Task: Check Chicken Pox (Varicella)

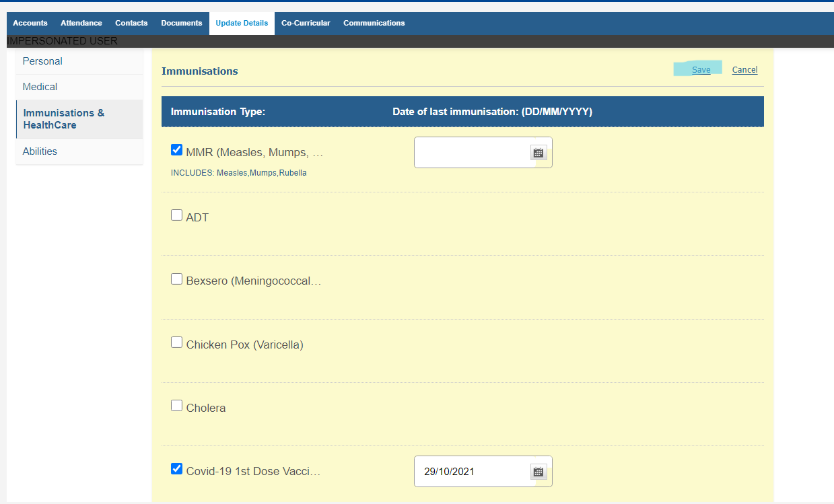Action: 177,343
